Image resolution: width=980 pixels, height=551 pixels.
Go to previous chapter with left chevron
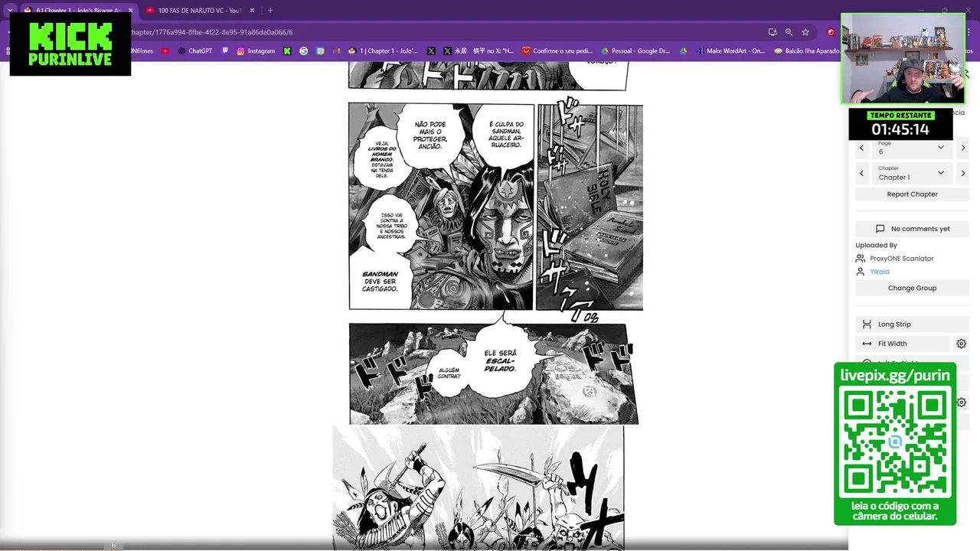[861, 173]
